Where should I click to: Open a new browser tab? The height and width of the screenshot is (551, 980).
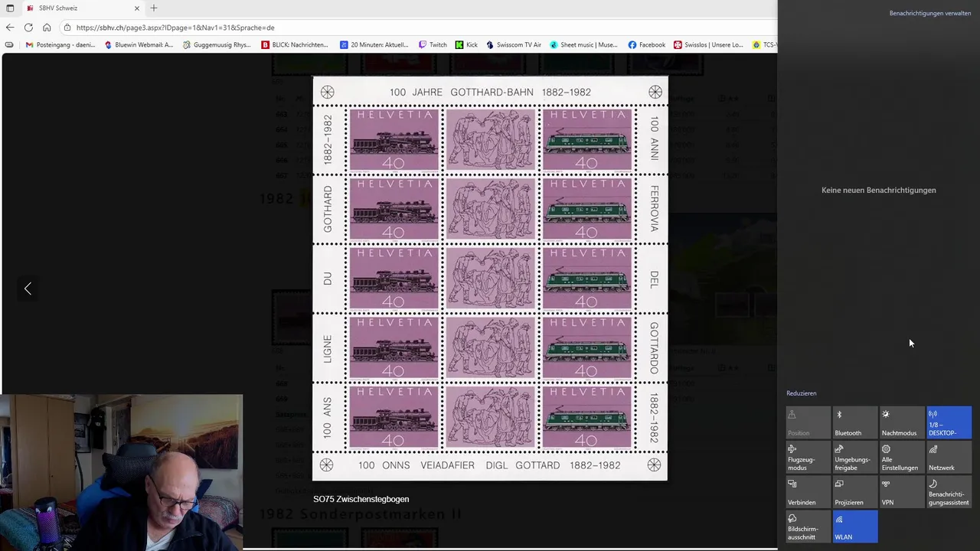[x=154, y=8]
